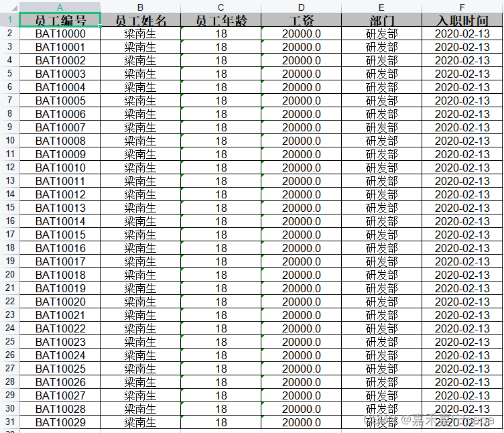Click cell BAT10001
504x433 pixels.
[60, 47]
